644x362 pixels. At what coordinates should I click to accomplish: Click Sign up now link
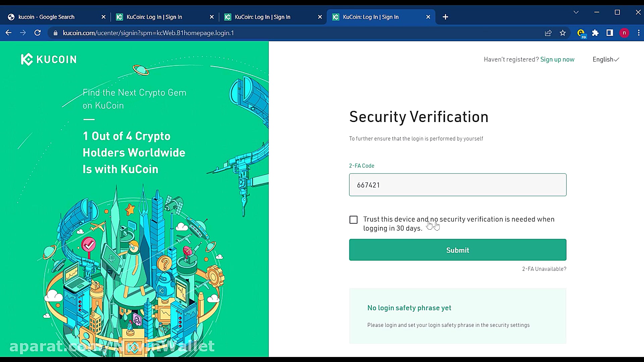557,59
